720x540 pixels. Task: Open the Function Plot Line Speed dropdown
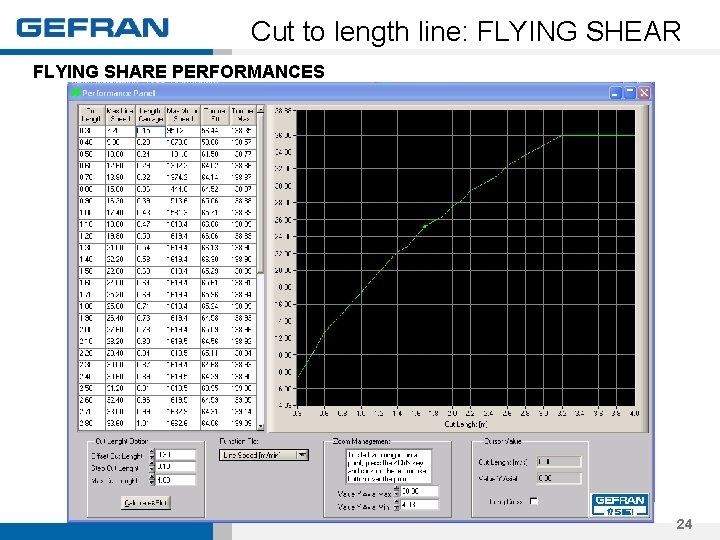click(x=264, y=455)
